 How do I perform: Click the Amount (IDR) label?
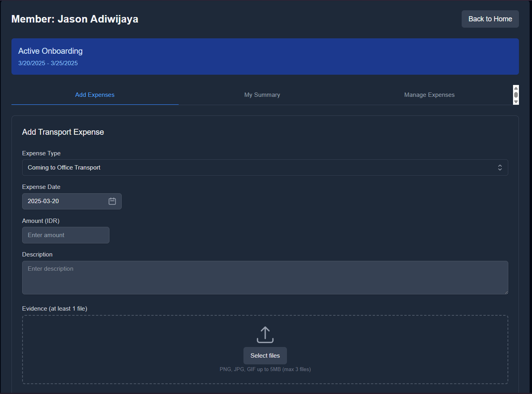pyautogui.click(x=41, y=221)
